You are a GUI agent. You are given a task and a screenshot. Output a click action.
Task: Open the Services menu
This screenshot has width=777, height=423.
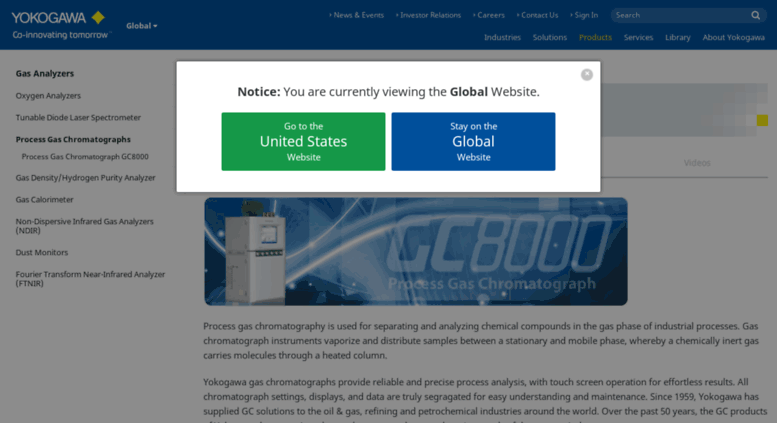638,38
